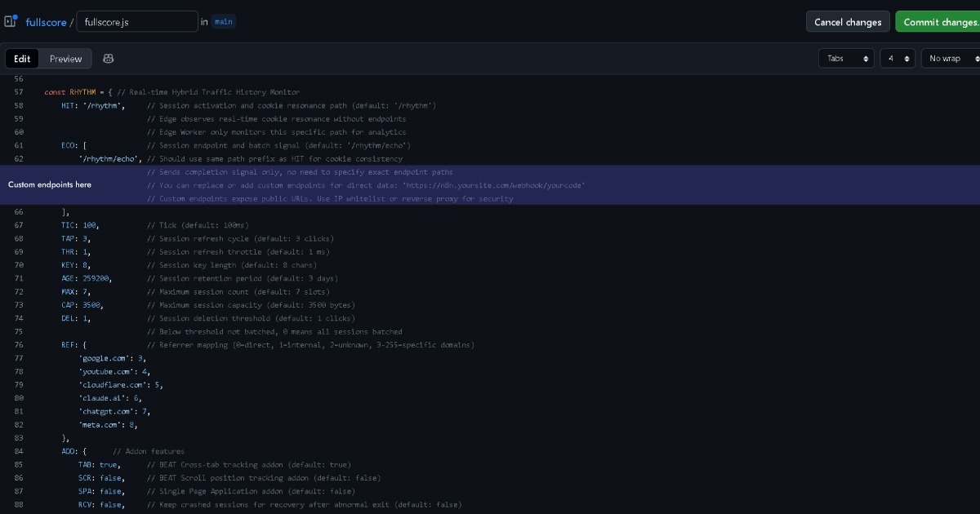Screen dimensions: 980x514
Task: Switch to the Edit tab
Action: pos(22,59)
